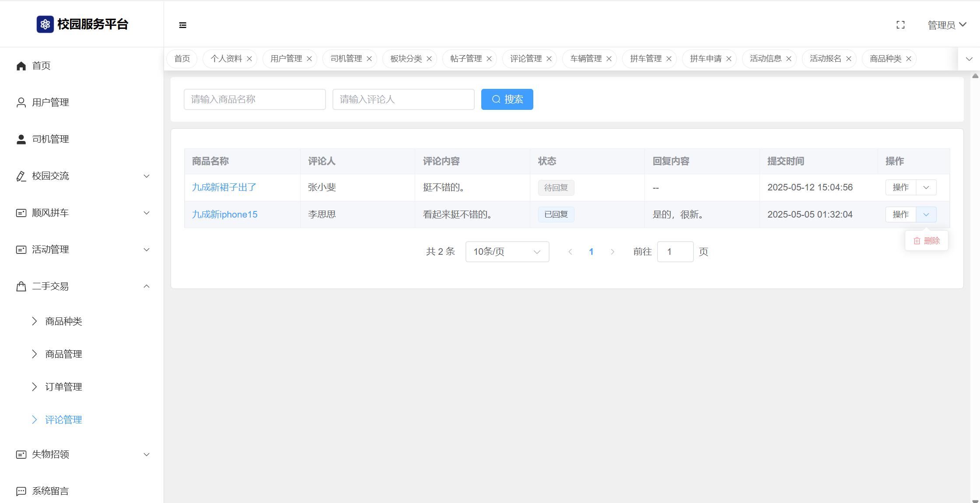
Task: Open dropdown arrow for 九成新裙子出了 row
Action: (926, 187)
